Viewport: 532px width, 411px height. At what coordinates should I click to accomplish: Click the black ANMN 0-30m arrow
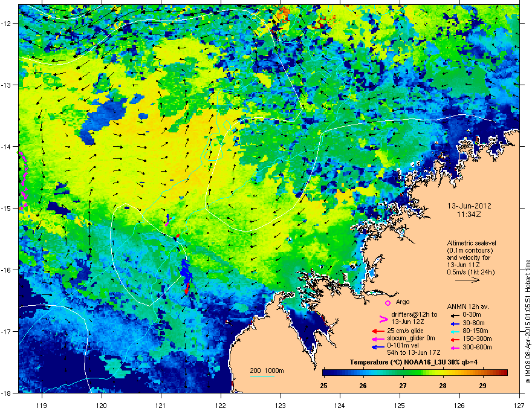(x=454, y=315)
